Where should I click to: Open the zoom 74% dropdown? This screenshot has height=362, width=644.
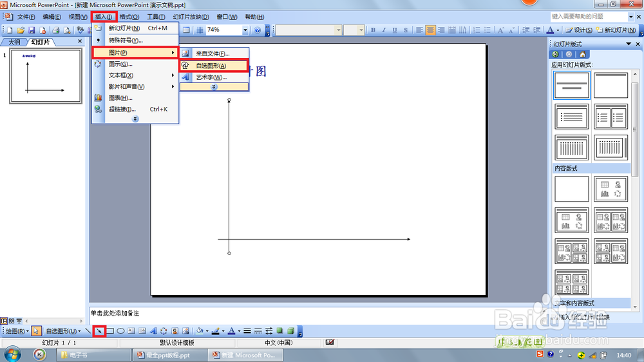coord(245,30)
